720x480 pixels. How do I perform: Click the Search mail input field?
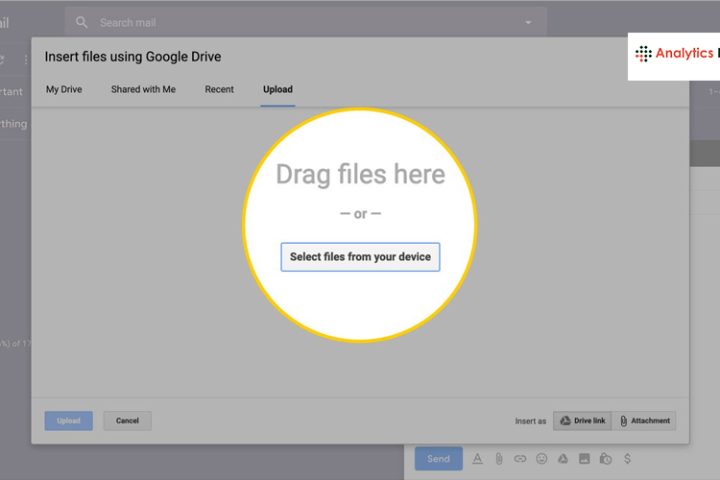coord(300,22)
